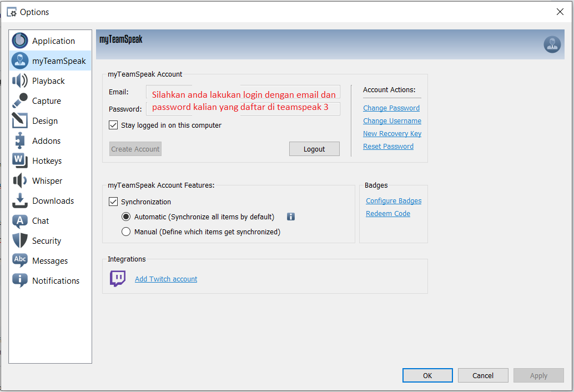574x392 pixels.
Task: Click the user avatar icon in the header banner
Action: tap(552, 44)
